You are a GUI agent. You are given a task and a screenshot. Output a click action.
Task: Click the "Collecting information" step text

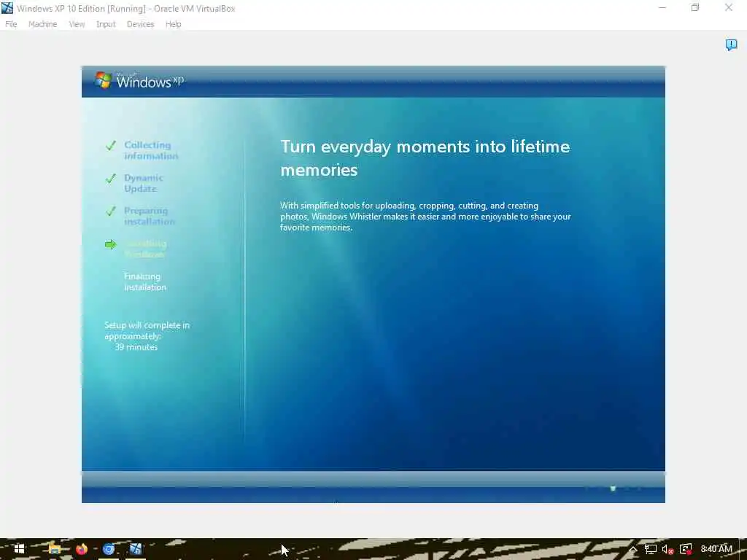(151, 150)
